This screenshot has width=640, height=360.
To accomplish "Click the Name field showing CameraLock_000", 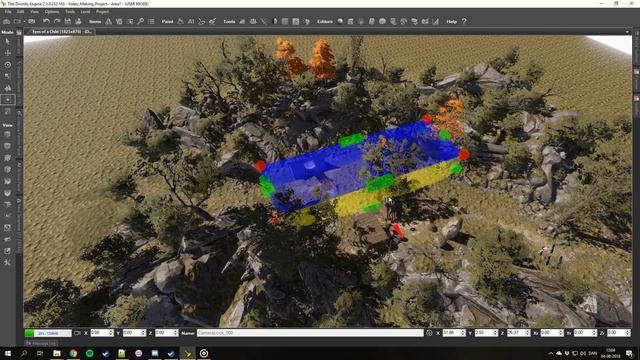I will [x=310, y=333].
